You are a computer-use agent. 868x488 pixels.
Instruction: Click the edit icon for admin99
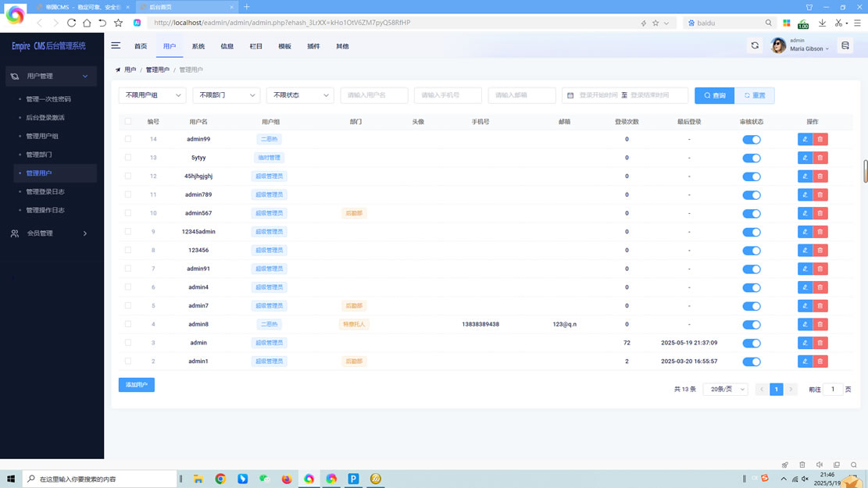click(805, 140)
